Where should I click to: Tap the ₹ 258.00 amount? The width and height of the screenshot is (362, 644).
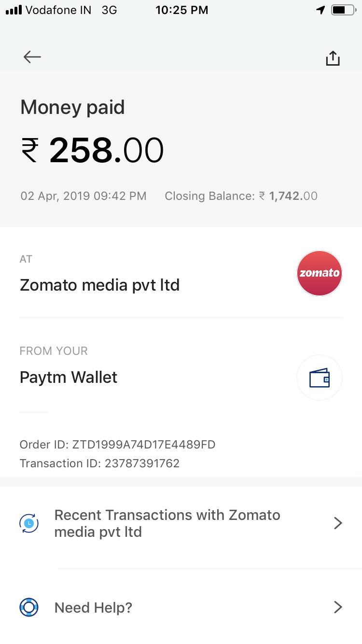(x=92, y=150)
